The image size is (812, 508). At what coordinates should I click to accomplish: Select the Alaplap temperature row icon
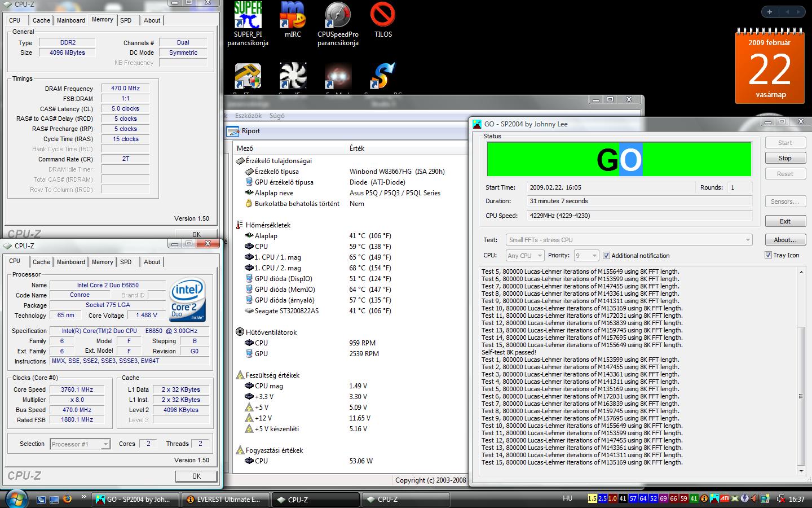[x=249, y=236]
